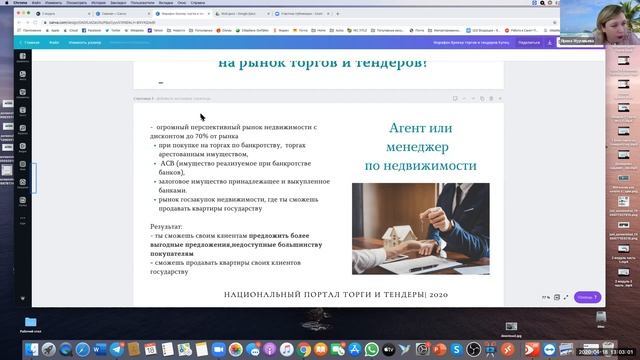This screenshot has width=640, height=360.
Task: Open the Text panel in Canva sidebar
Action: (22, 111)
